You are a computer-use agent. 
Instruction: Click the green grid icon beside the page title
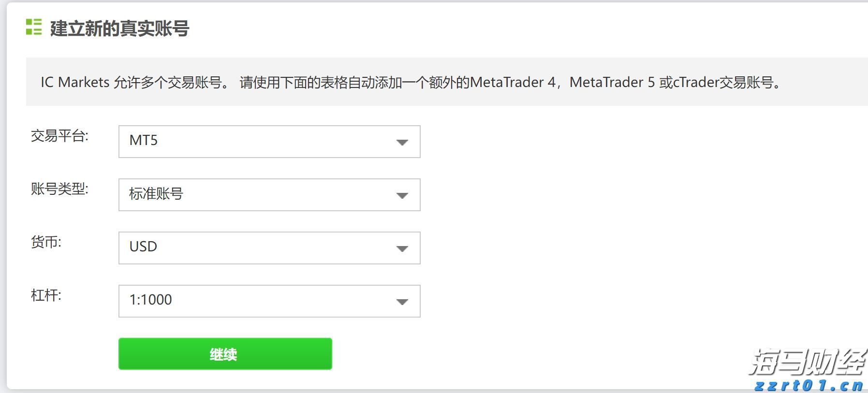(33, 28)
